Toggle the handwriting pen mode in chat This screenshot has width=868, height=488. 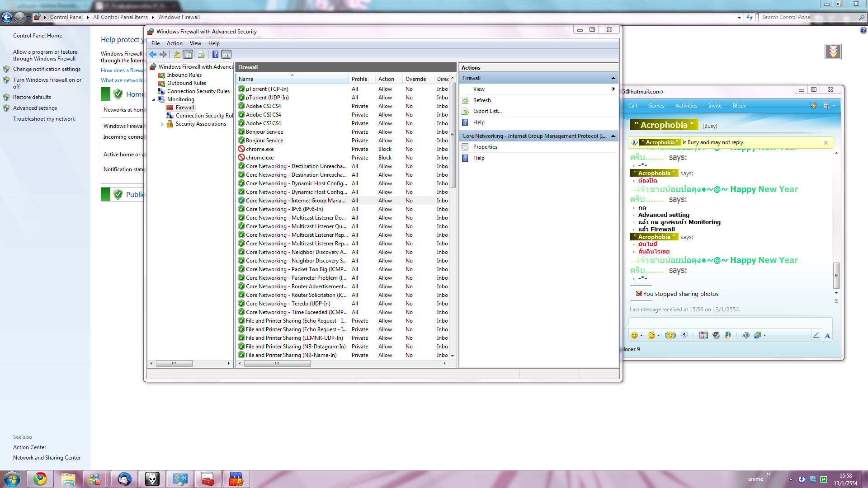[x=816, y=335]
